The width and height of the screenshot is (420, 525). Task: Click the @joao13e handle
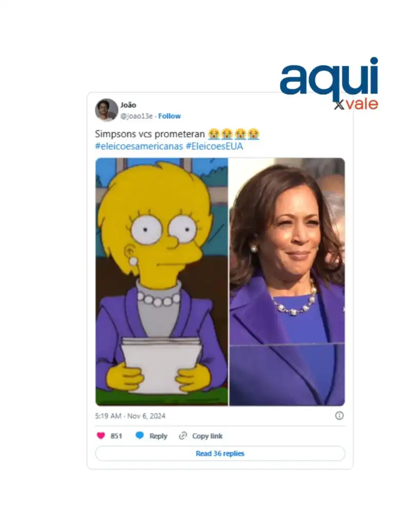[136, 116]
